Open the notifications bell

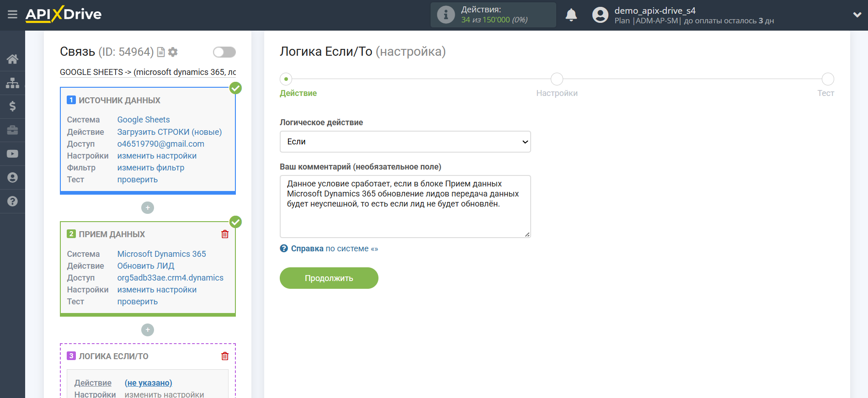pos(571,15)
